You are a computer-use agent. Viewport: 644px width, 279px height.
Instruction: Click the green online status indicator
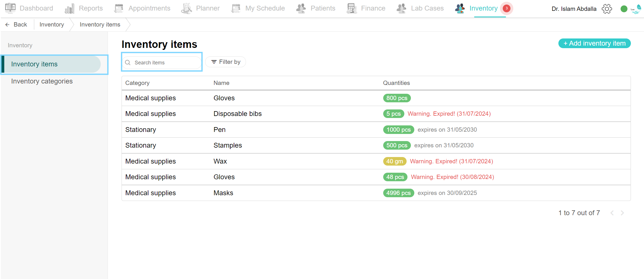click(624, 9)
